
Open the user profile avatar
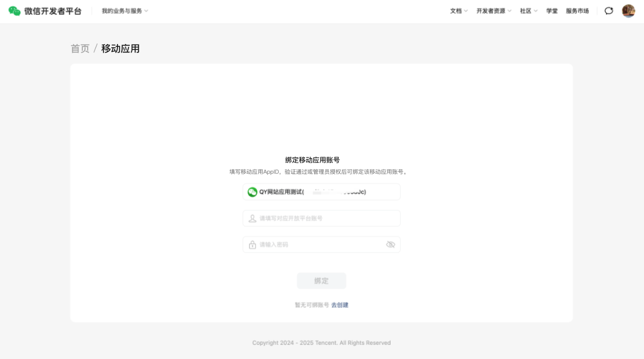point(628,11)
